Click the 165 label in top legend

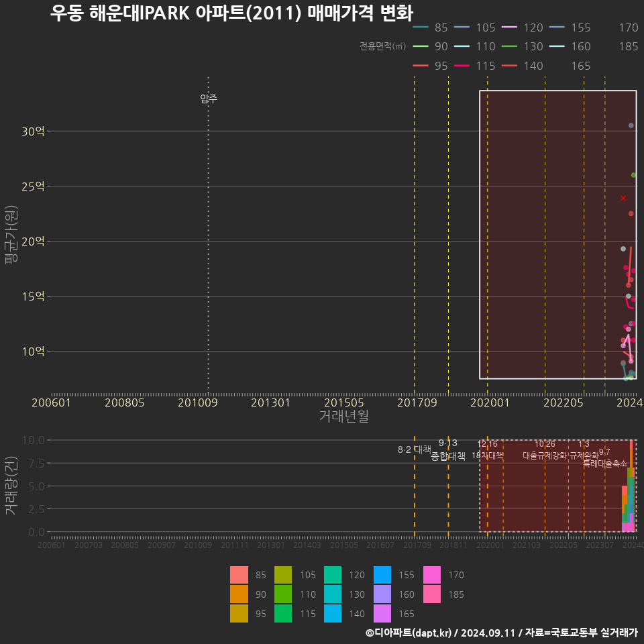pyautogui.click(x=581, y=66)
